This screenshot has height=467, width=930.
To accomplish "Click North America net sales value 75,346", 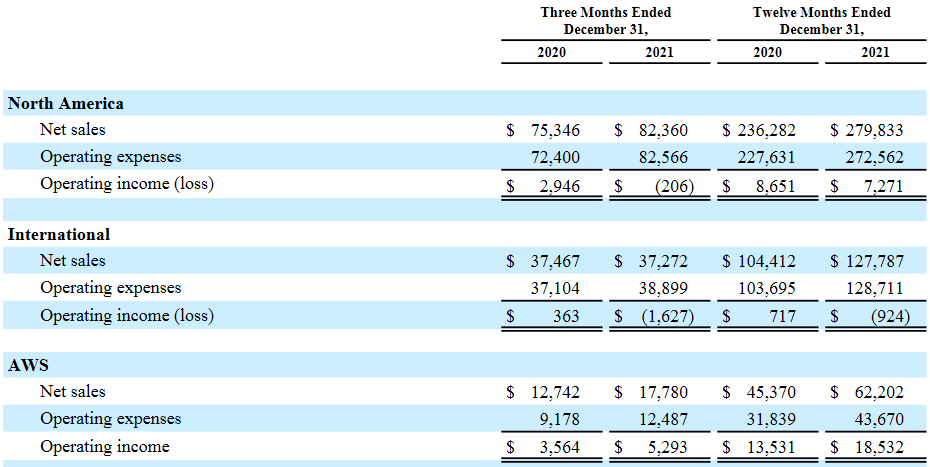I will click(x=556, y=130).
